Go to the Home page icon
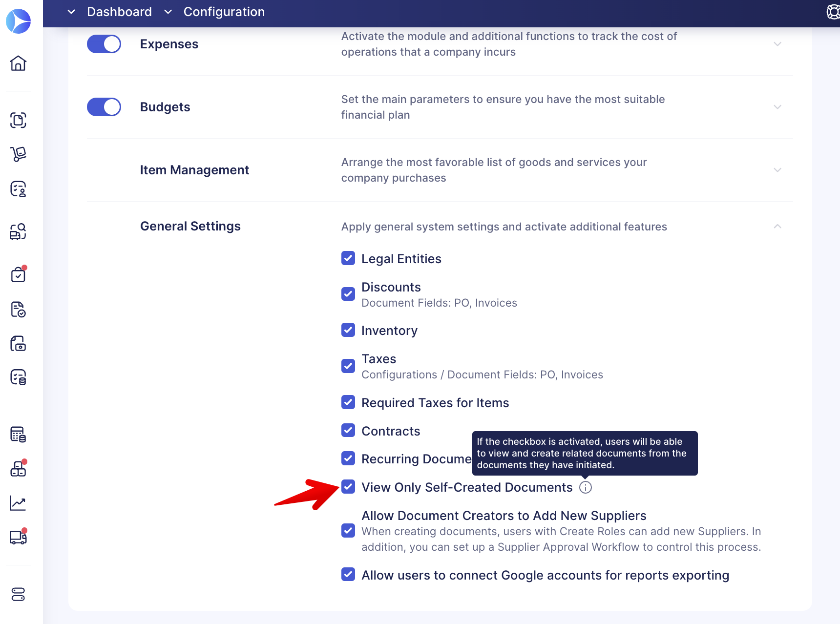 [18, 63]
